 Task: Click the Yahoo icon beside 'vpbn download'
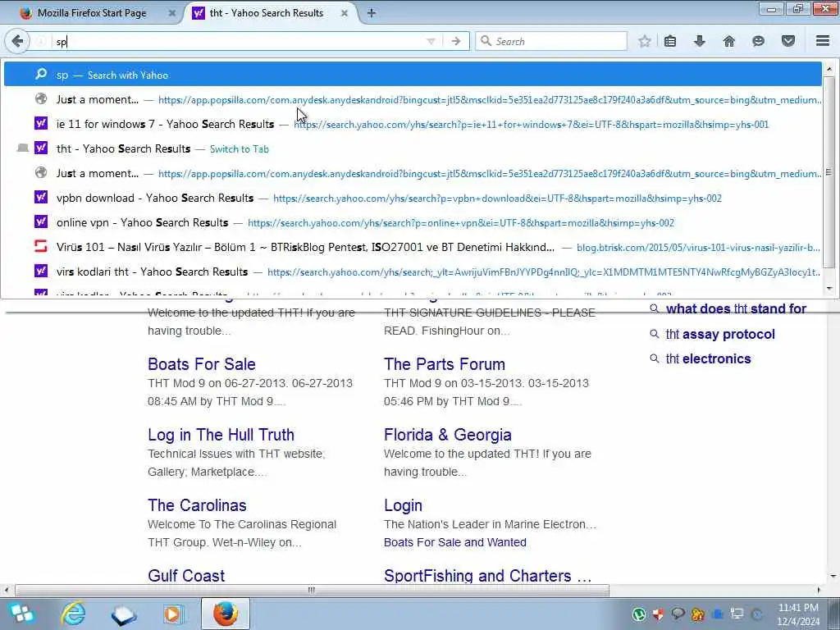coord(41,198)
